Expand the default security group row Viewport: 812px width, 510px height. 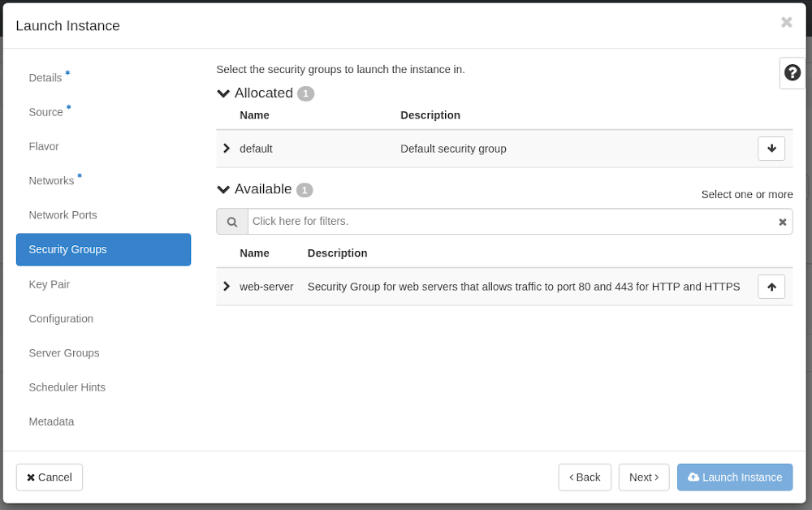[227, 149]
